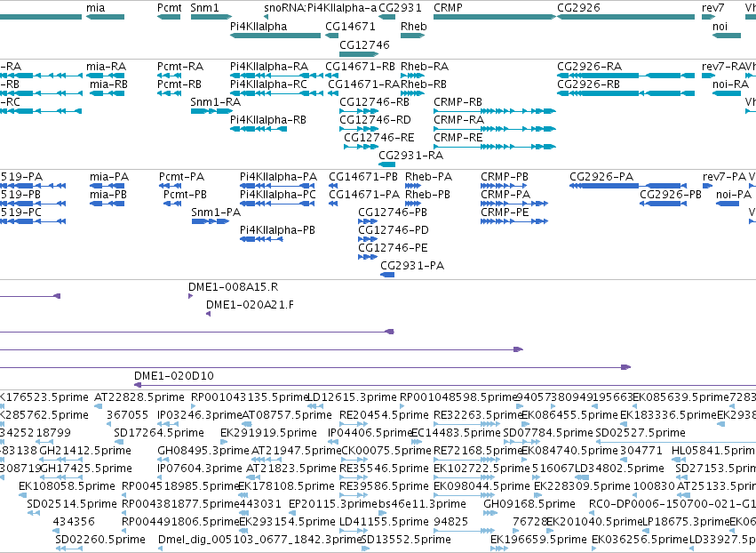Click the Rheb gene arrow
This screenshot has width=756, height=553.
coord(412,36)
